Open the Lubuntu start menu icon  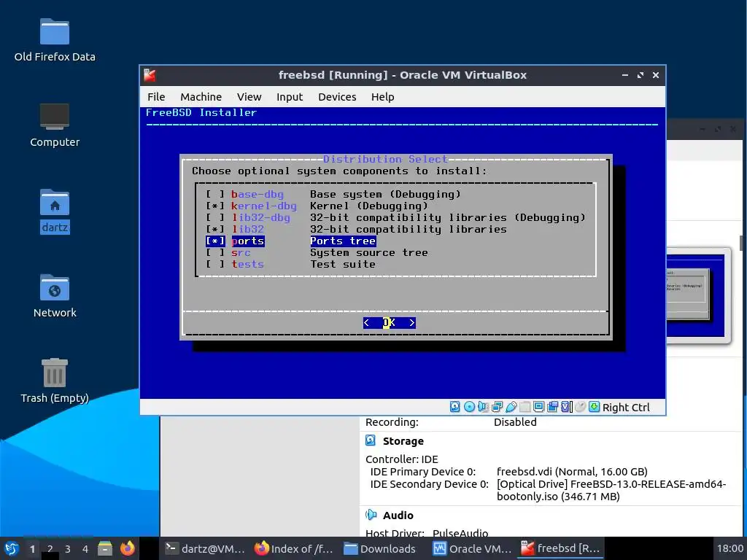[x=12, y=549]
